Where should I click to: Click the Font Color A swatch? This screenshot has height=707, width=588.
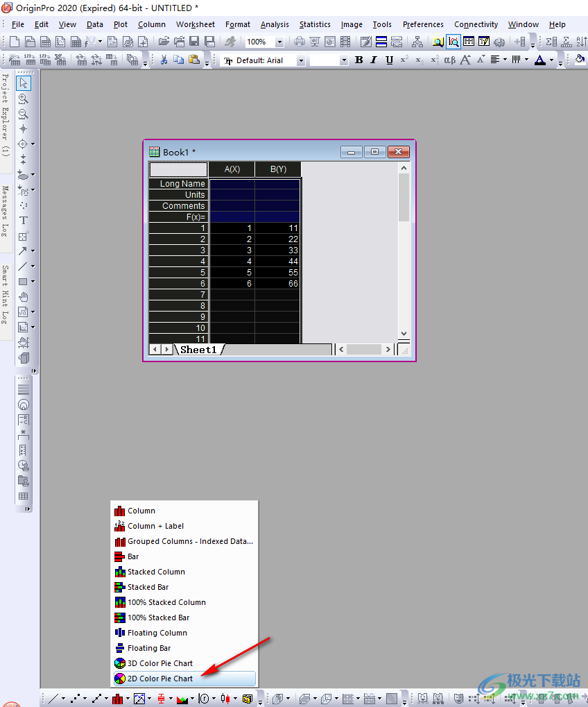point(539,60)
